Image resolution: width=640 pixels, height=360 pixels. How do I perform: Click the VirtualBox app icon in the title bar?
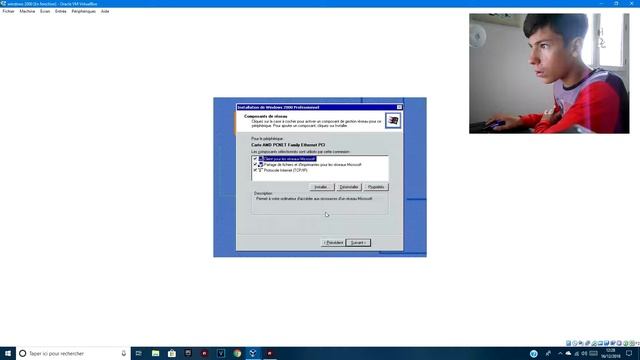3,3
